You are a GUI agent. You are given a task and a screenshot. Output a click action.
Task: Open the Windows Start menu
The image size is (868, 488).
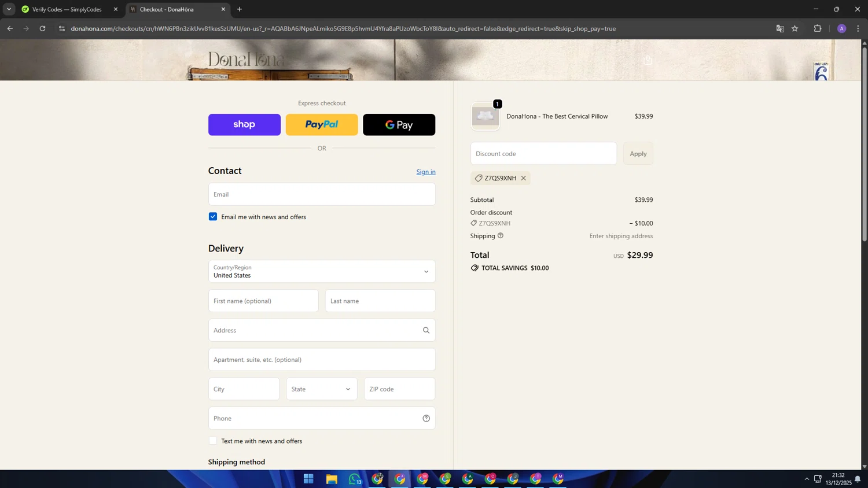coord(308,479)
